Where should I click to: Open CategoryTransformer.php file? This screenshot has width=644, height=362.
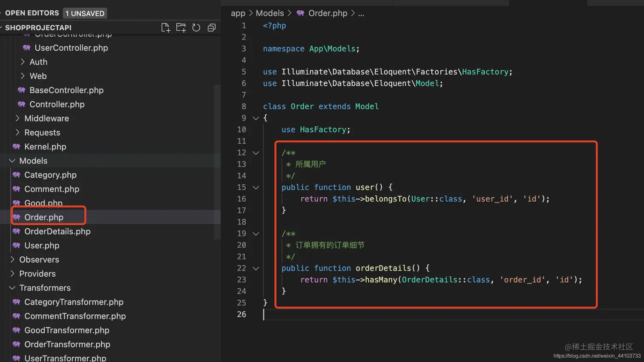click(x=74, y=302)
